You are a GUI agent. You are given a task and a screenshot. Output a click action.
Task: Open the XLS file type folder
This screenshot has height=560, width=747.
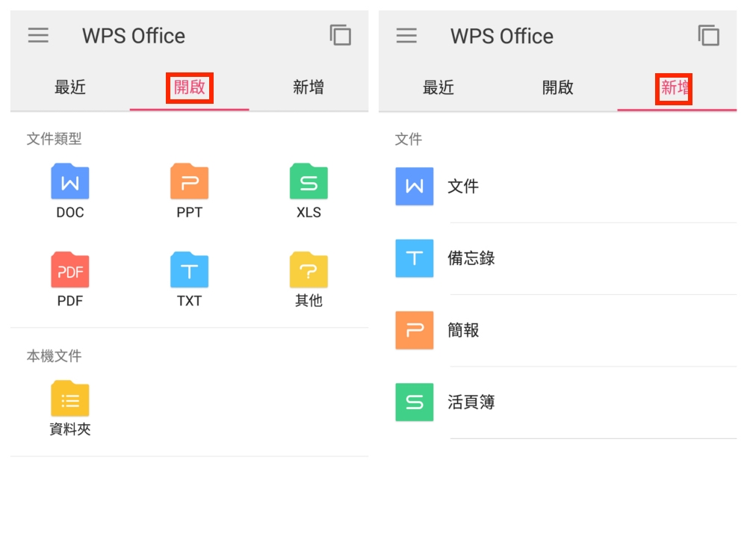pyautogui.click(x=309, y=181)
